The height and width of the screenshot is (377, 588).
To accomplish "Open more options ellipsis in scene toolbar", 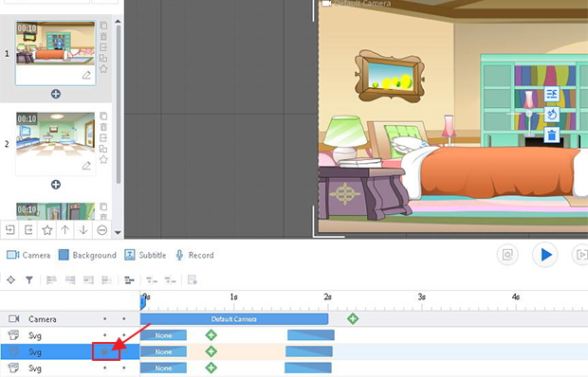I will coord(102,230).
